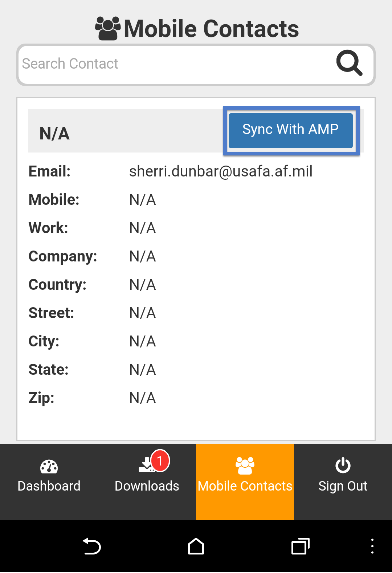Tap the people icon in the orange tab
The image size is (392, 573).
coord(245,466)
